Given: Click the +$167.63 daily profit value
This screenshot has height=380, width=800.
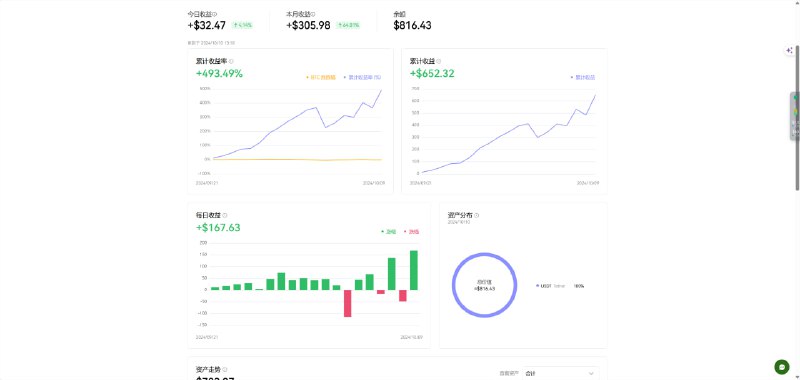Looking at the screenshot, I should [x=218, y=227].
